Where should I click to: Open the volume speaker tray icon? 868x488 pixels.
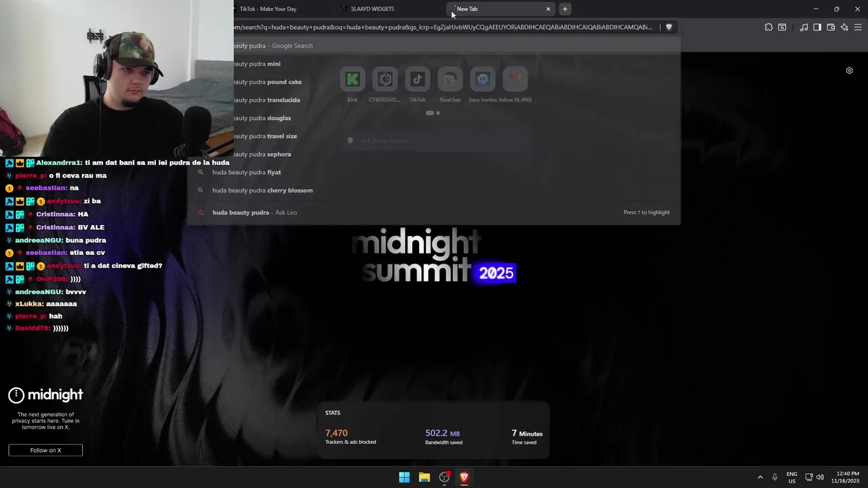pyautogui.click(x=820, y=477)
